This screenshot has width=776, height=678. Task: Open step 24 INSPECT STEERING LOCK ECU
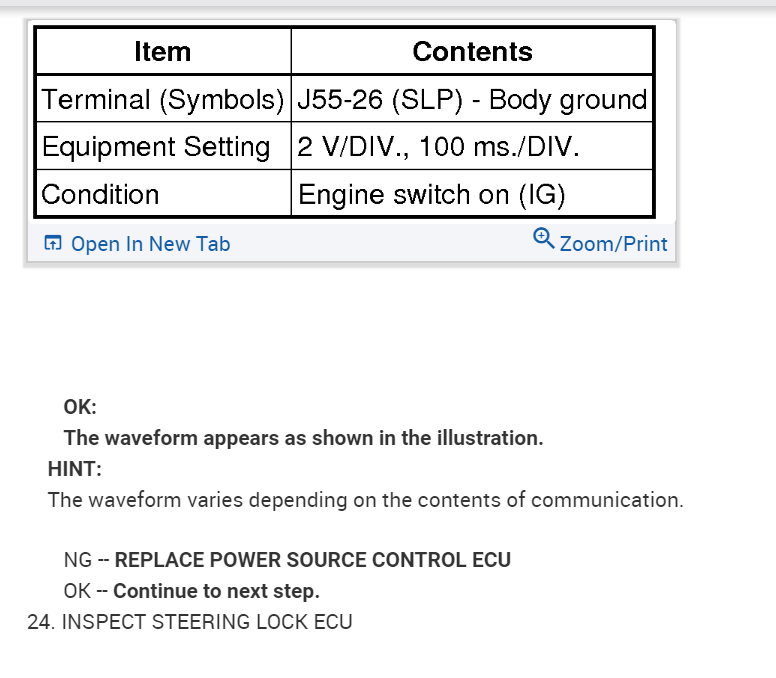click(x=190, y=622)
